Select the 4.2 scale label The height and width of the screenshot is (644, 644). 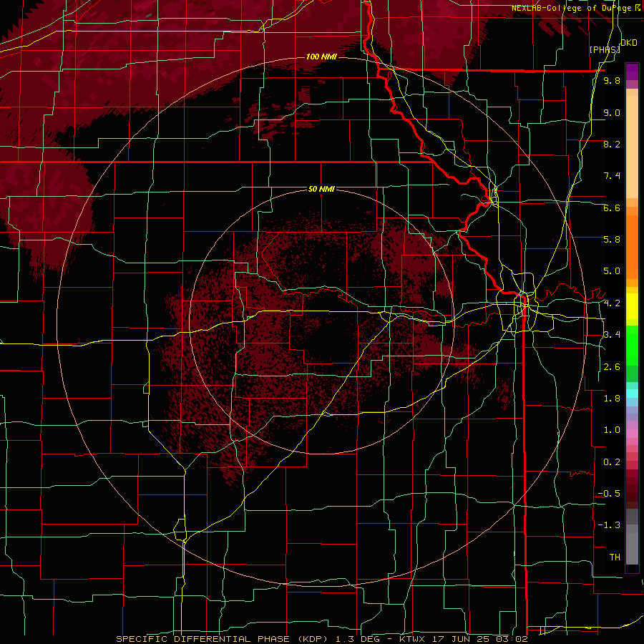[612, 303]
